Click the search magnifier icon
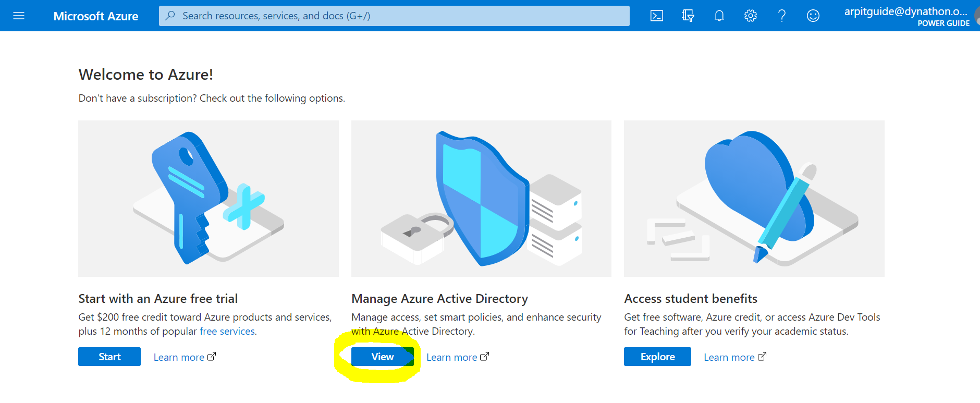The image size is (980, 403). pyautogui.click(x=170, y=16)
